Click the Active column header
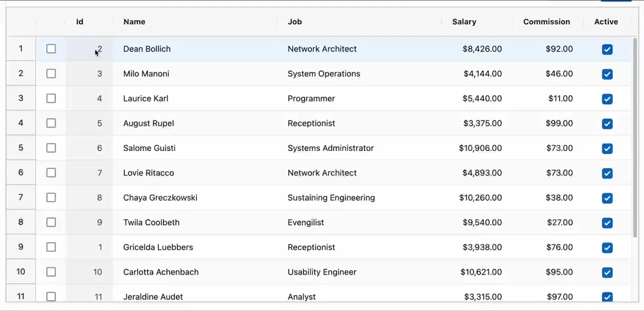644x311 pixels. pos(606,22)
